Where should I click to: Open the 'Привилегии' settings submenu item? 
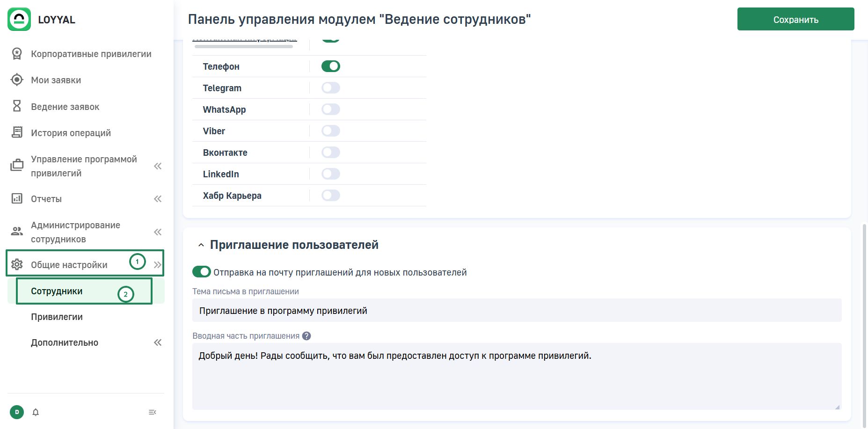tap(57, 317)
